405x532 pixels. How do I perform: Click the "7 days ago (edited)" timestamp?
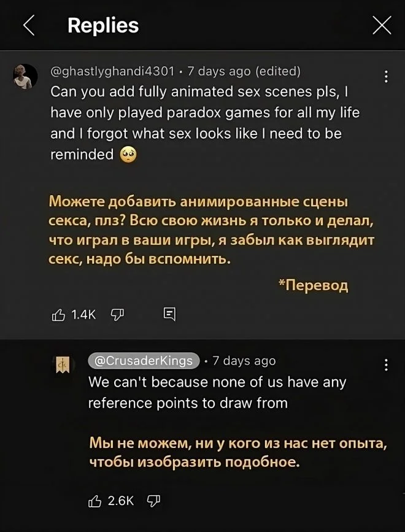coord(244,71)
